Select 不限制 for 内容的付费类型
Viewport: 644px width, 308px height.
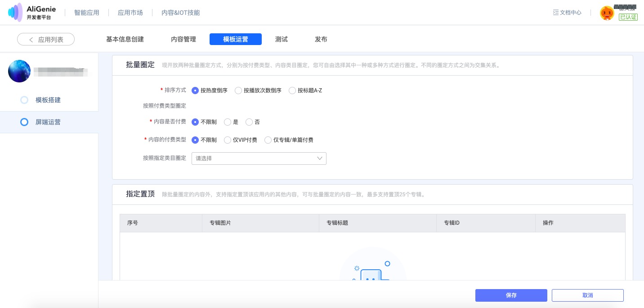click(195, 140)
